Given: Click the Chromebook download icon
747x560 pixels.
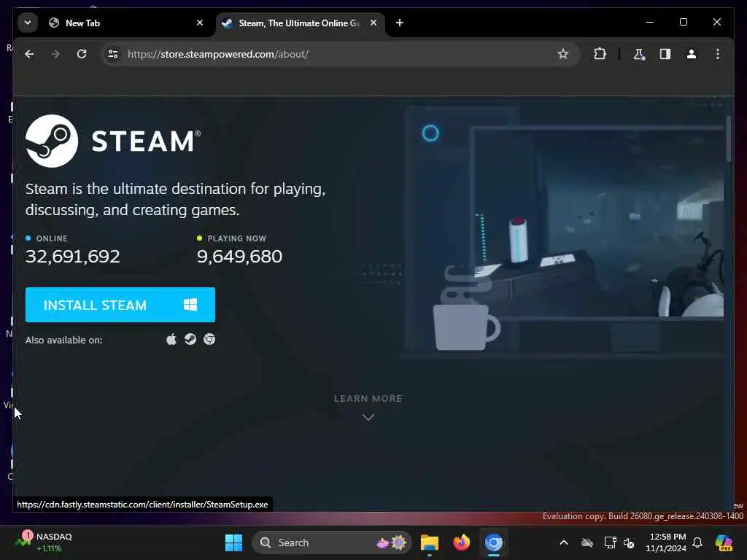Looking at the screenshot, I should click(x=209, y=340).
